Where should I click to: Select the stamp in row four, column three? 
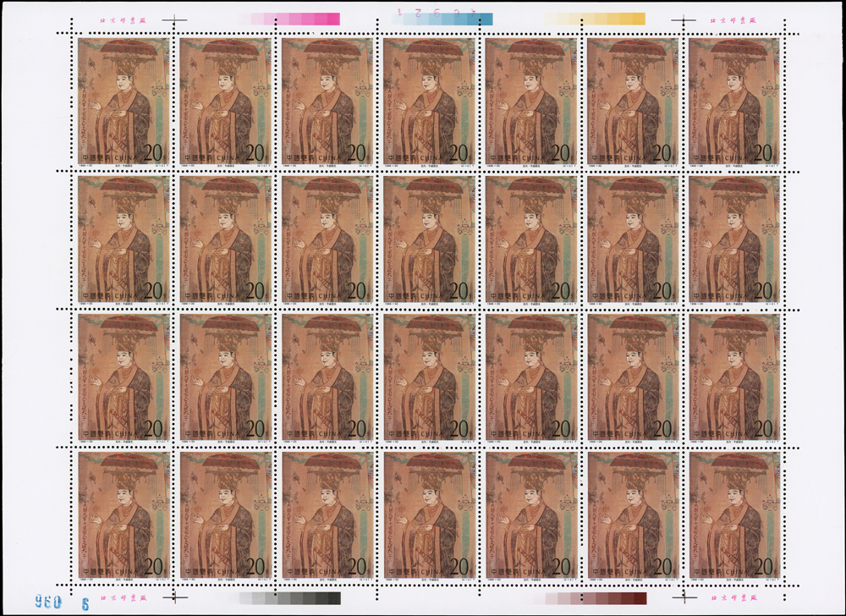click(327, 516)
